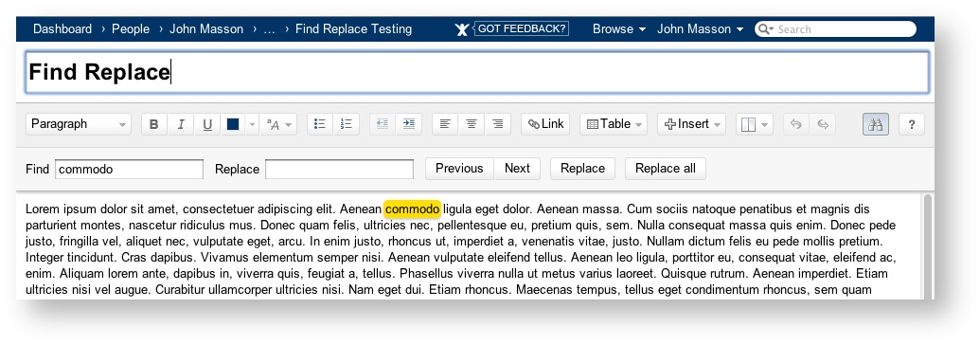Viewport: 980px width, 345px height.
Task: Open the Paragraph style dropdown
Action: click(79, 124)
